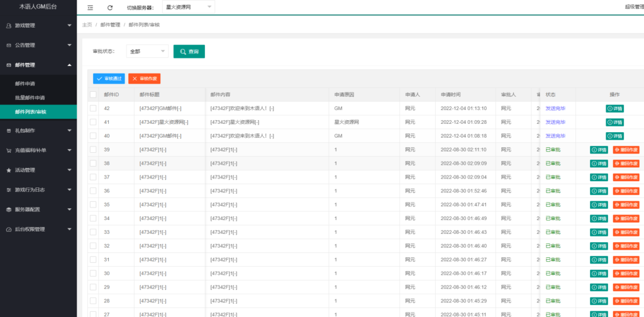Screen dimensions: 644x317
Task: Click the page refresh icon
Action: [x=110, y=8]
